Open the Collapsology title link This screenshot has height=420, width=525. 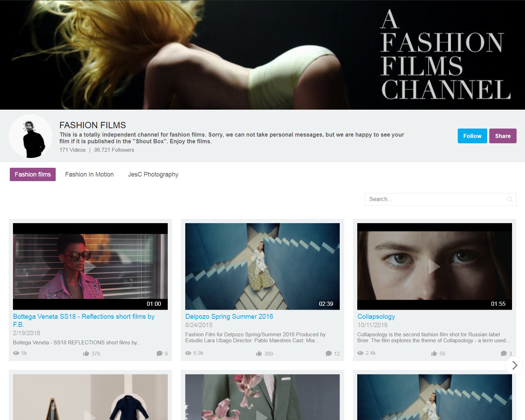pyautogui.click(x=376, y=317)
